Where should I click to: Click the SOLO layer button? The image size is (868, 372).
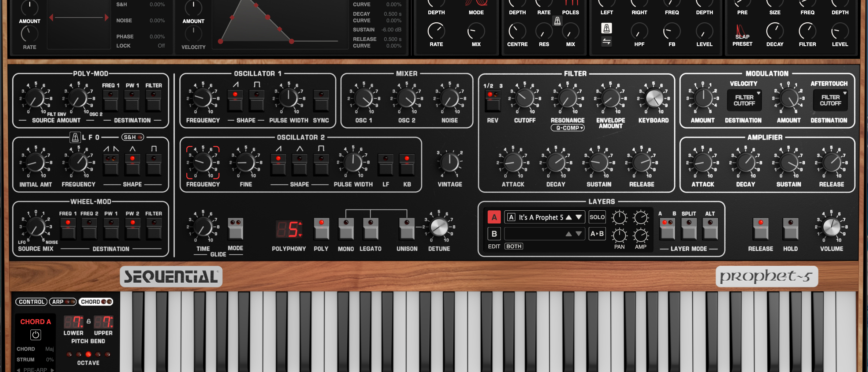pos(597,217)
